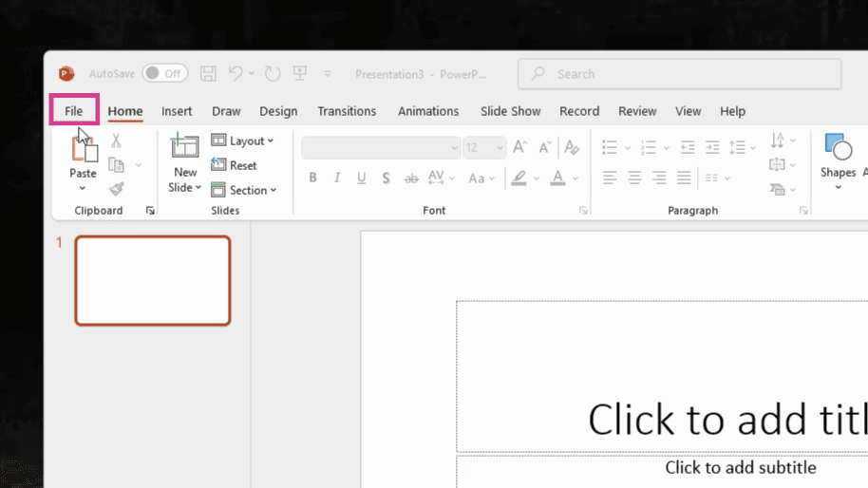Toggle the AutoSave switch
Viewport: 868px width, 488px height.
click(x=165, y=74)
